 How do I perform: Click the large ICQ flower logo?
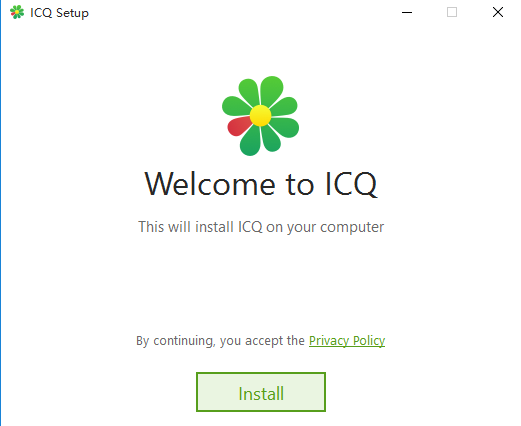[x=260, y=116]
